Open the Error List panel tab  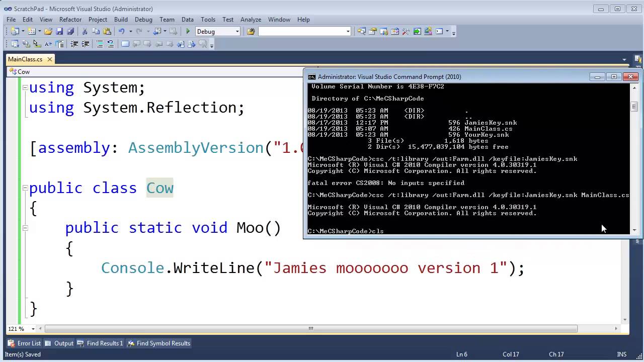[24, 343]
